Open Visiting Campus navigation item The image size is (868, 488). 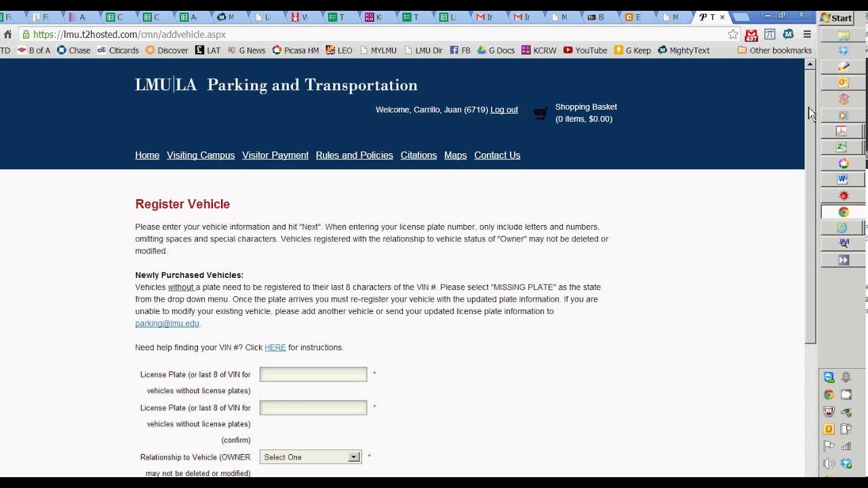tap(201, 155)
